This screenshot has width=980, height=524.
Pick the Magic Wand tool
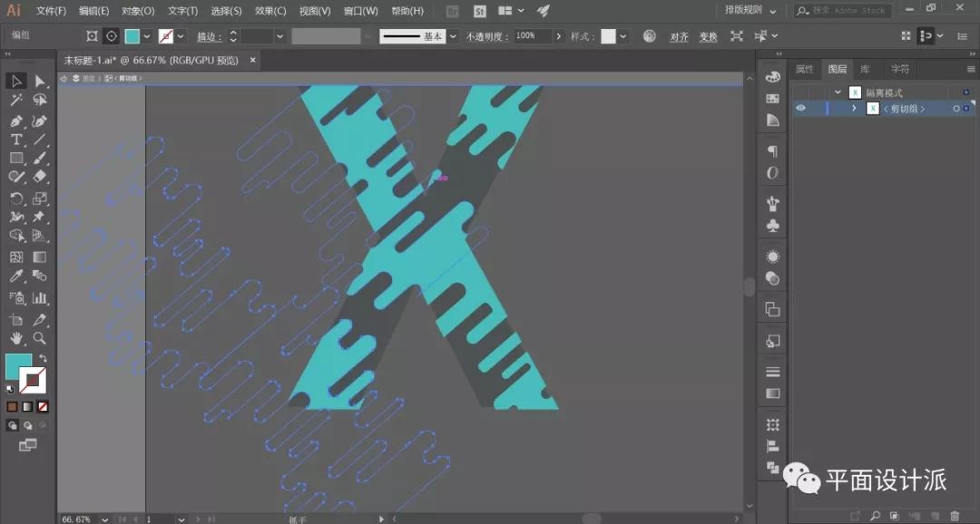(16, 101)
